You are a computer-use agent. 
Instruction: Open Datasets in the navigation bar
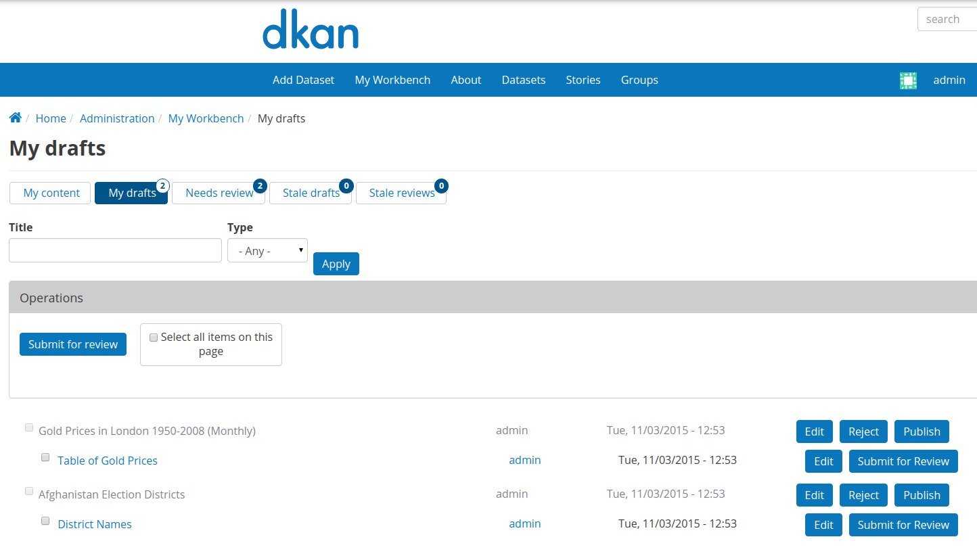pos(524,80)
